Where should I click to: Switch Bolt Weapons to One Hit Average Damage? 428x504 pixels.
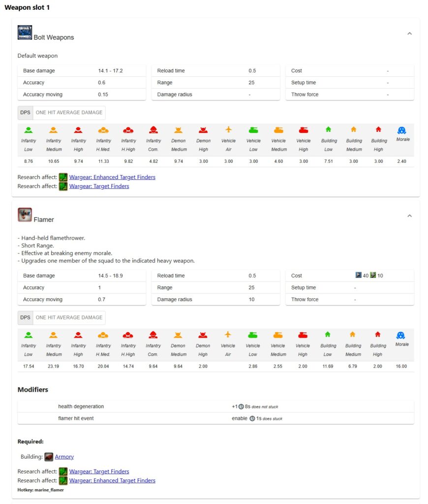[x=69, y=113]
